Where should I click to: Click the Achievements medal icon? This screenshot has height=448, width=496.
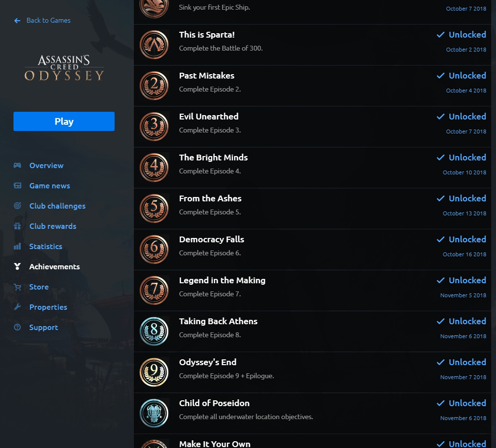(x=17, y=266)
